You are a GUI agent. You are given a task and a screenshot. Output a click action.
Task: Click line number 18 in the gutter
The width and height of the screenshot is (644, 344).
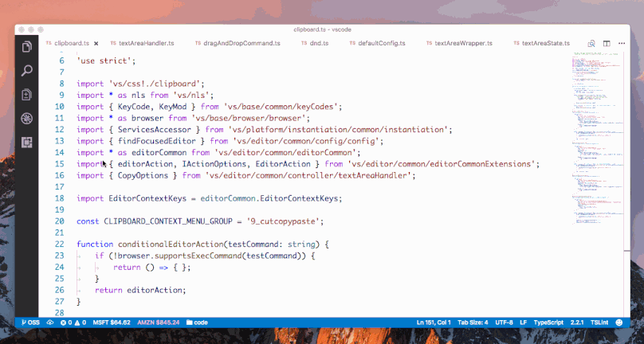pyautogui.click(x=60, y=198)
